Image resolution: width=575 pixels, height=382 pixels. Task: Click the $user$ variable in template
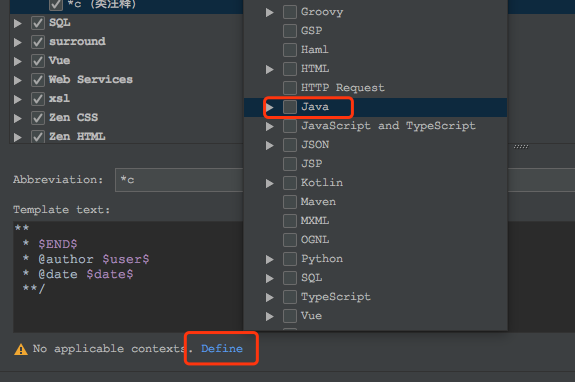point(126,259)
